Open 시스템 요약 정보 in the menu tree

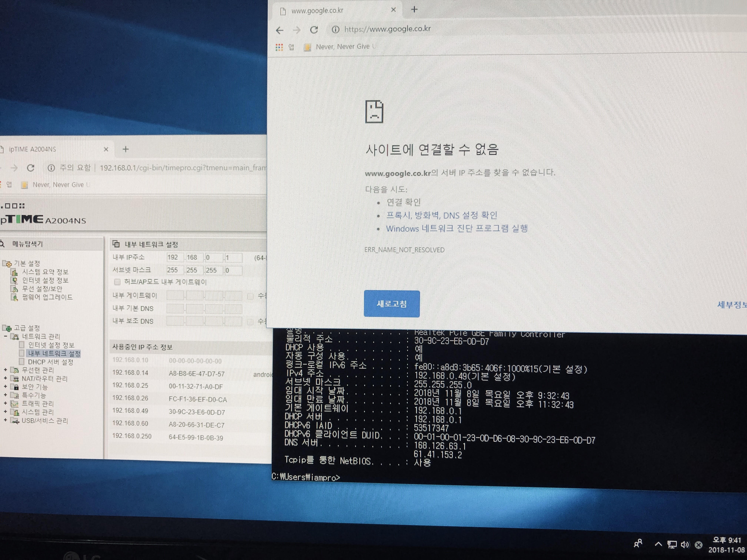click(45, 272)
